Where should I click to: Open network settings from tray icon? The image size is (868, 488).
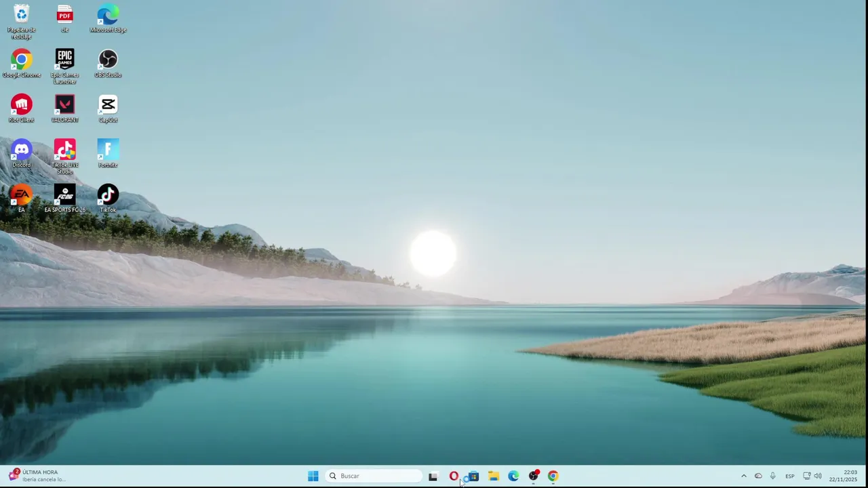pos(807,476)
